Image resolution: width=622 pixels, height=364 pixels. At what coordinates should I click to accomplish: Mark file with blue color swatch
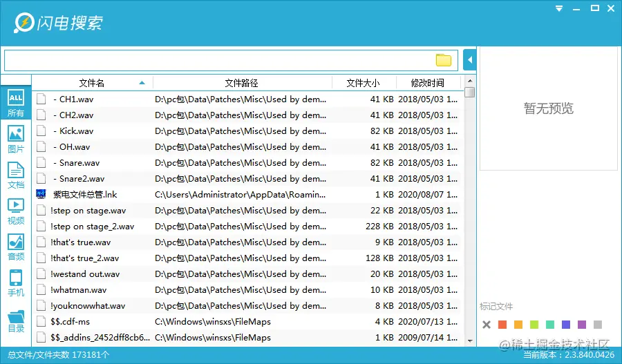click(x=566, y=325)
